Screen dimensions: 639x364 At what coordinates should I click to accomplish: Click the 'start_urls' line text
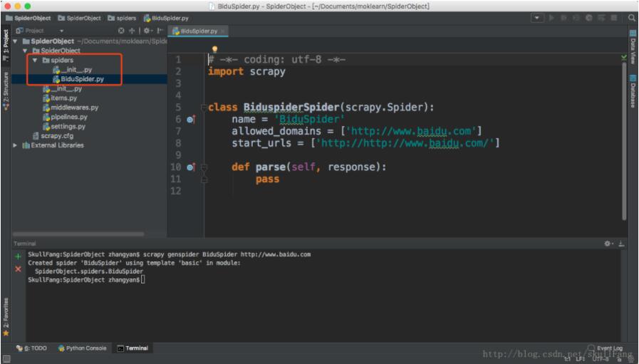(x=365, y=143)
